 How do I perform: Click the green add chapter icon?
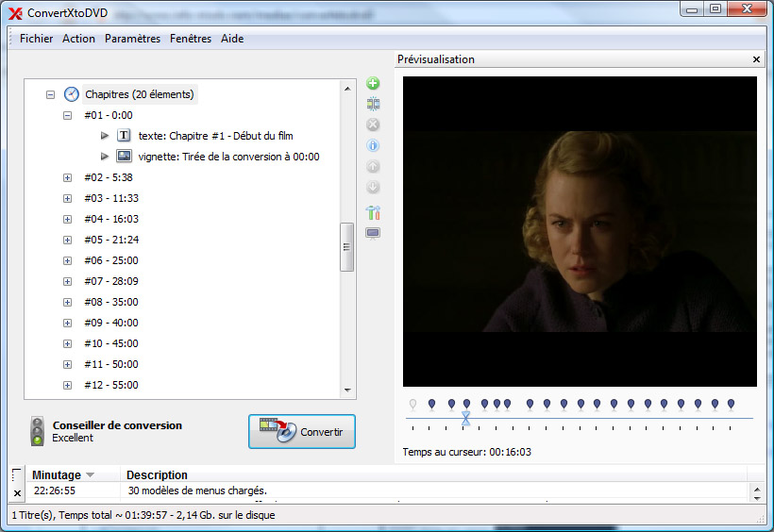373,83
